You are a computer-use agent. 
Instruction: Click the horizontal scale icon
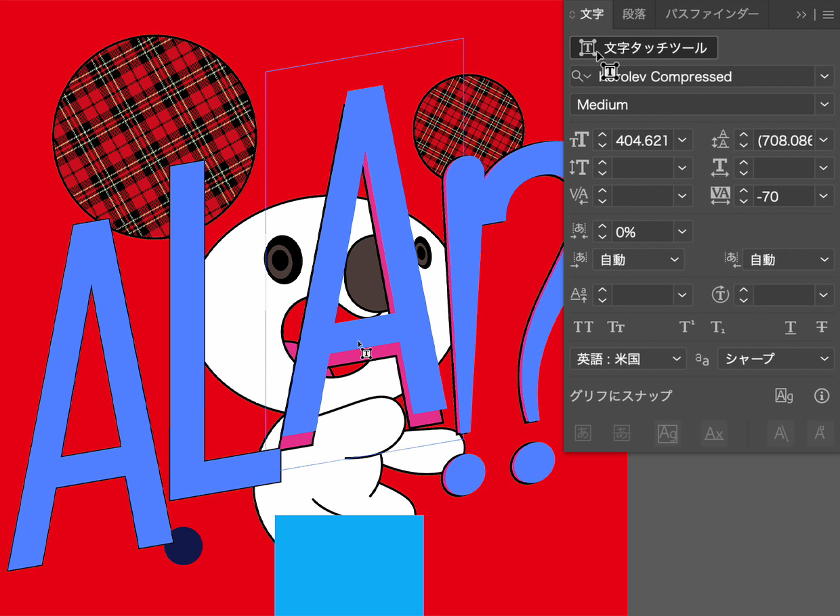click(719, 168)
